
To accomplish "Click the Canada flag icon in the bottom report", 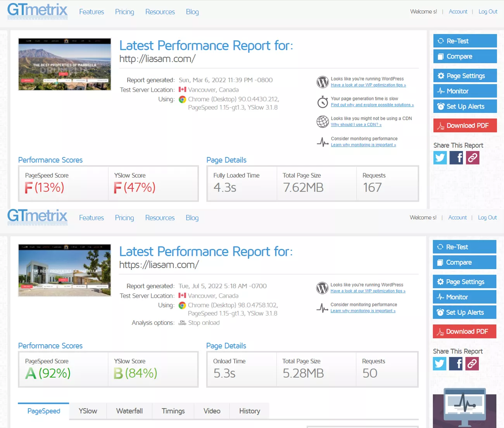I will [x=182, y=295].
